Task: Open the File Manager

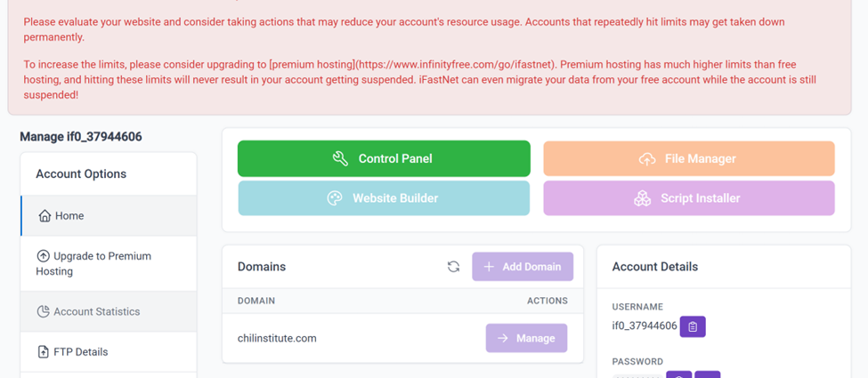Action: [689, 158]
